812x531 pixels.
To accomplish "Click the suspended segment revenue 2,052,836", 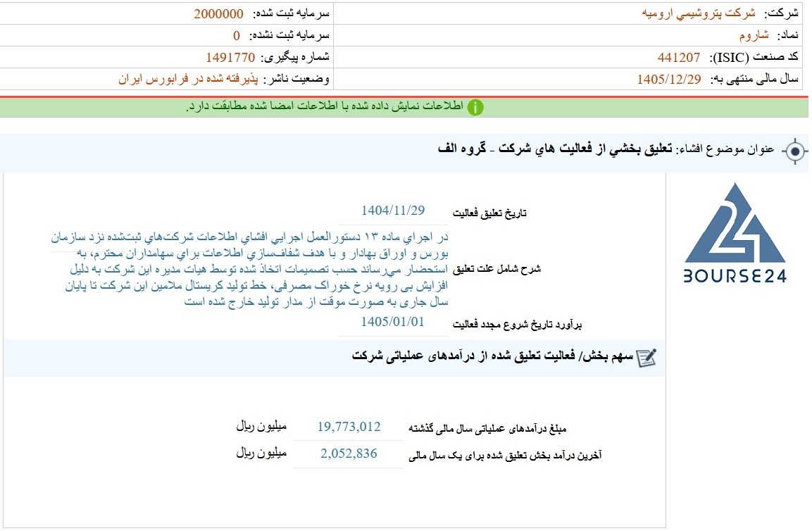I will (x=349, y=454).
